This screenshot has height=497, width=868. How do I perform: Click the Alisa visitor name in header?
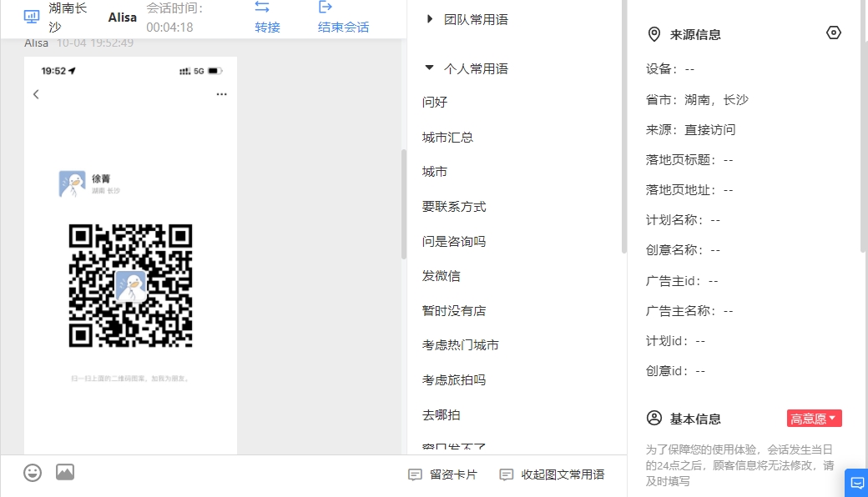click(123, 18)
